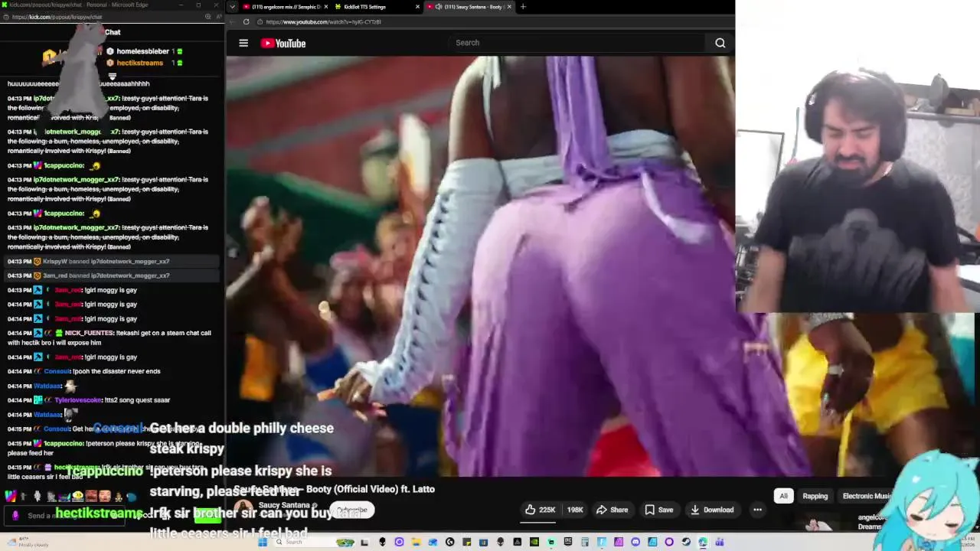
Task: Click NICK_FUENTES username in chat
Action: [89, 333]
